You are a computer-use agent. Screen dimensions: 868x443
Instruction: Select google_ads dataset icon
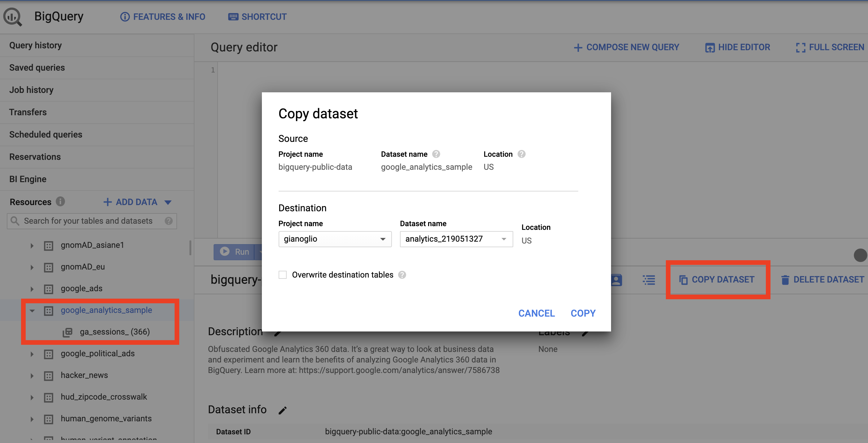click(49, 289)
